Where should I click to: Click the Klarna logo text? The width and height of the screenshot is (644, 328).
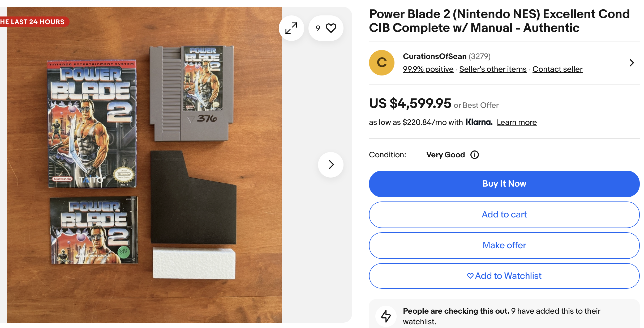(x=479, y=122)
